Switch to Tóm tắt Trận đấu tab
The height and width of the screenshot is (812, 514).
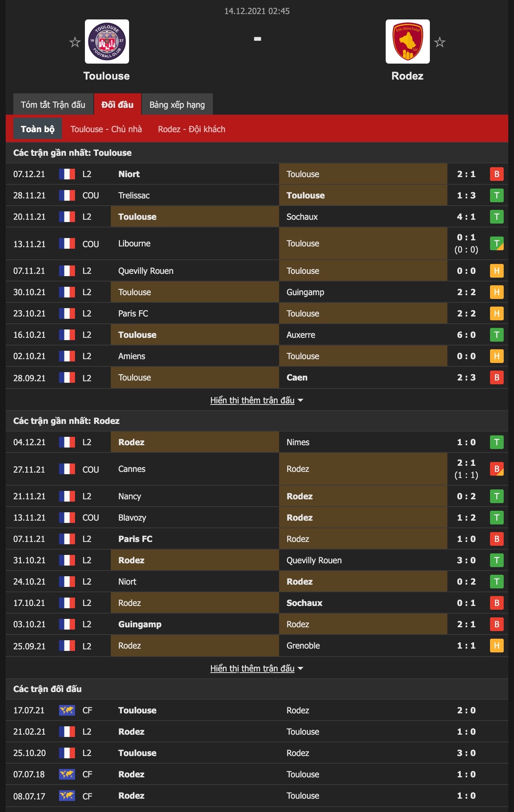(x=53, y=104)
